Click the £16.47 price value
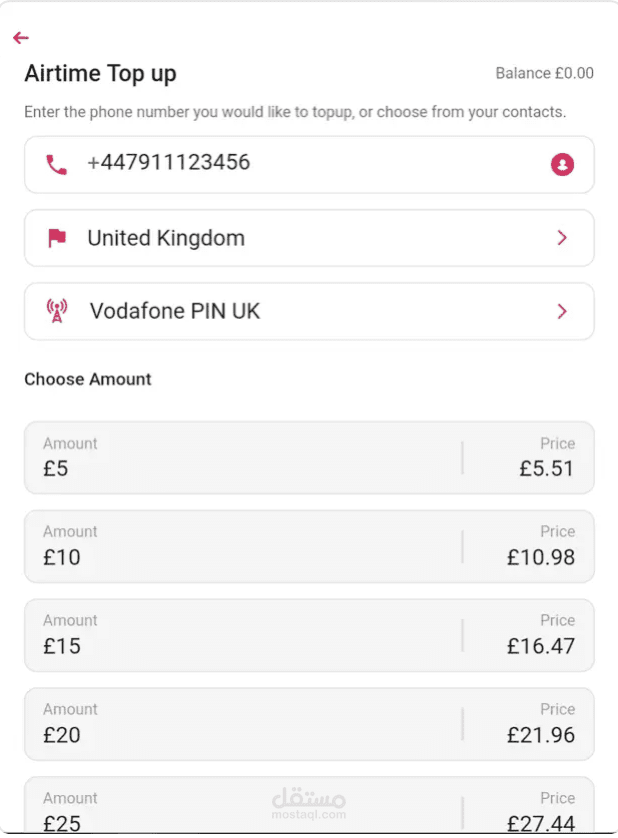This screenshot has height=838, width=618. click(x=541, y=646)
